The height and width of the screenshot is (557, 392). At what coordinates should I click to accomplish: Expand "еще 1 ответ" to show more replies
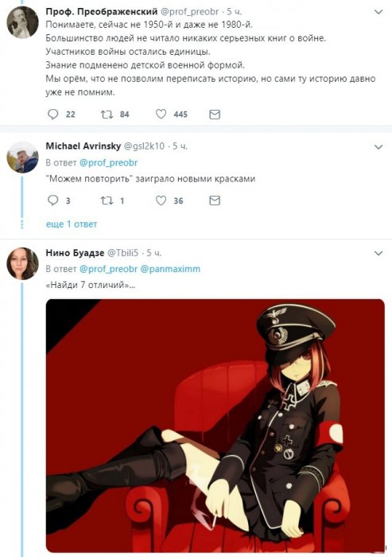pos(72,224)
